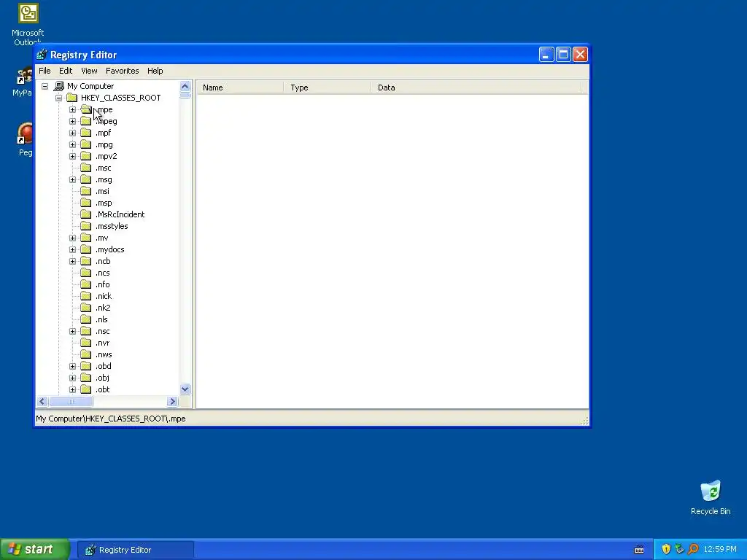Click the magnifier tray icon
The width and height of the screenshot is (747, 560).
tap(693, 550)
